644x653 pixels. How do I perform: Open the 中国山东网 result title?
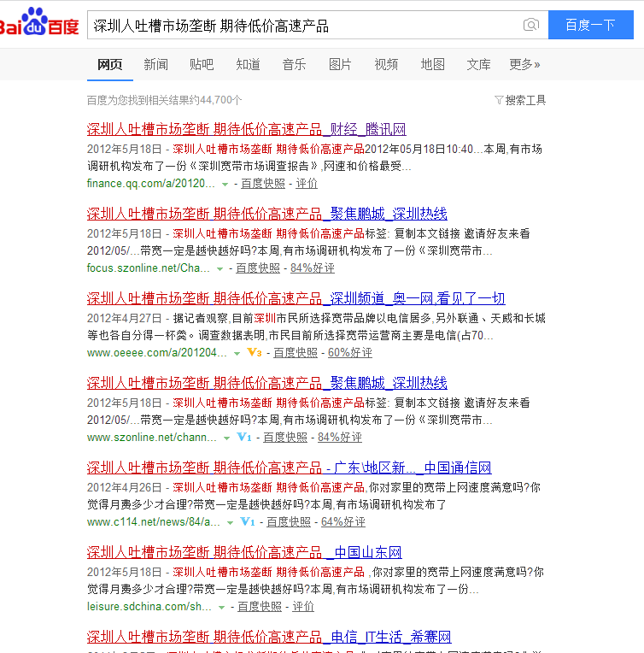point(246,552)
